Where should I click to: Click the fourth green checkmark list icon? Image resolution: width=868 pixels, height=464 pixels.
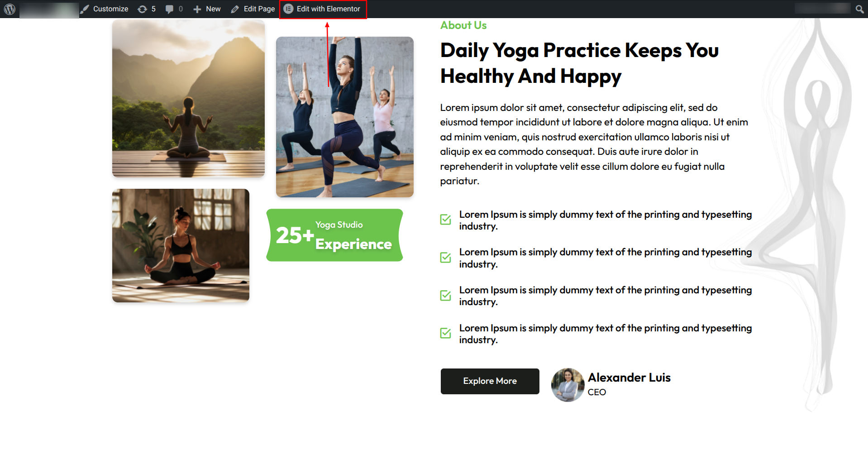tap(446, 333)
